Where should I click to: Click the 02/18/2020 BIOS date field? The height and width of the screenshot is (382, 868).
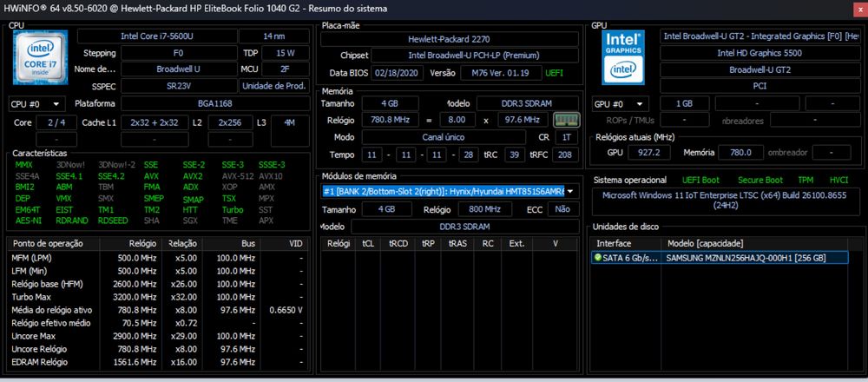(398, 73)
